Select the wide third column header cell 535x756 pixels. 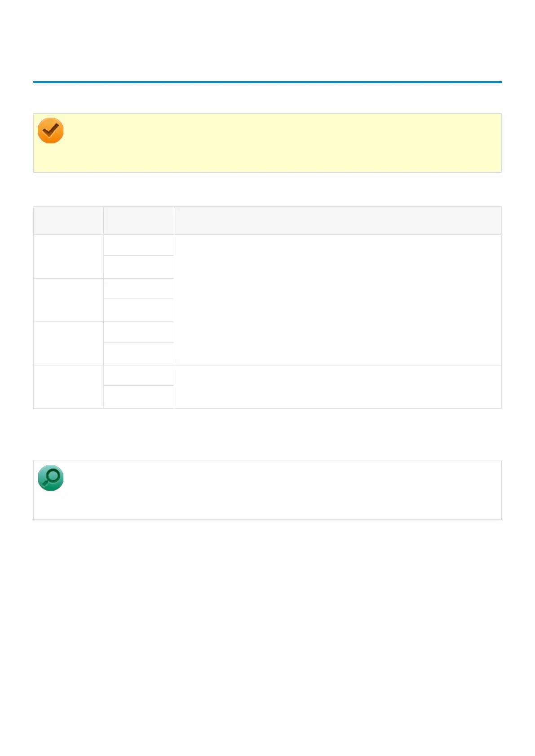click(337, 220)
